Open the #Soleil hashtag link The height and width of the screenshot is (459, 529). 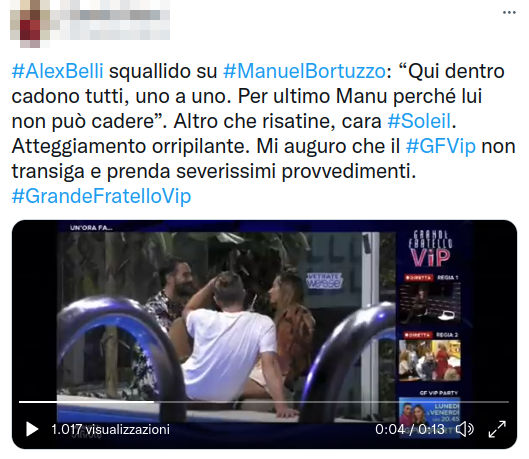pos(419,121)
